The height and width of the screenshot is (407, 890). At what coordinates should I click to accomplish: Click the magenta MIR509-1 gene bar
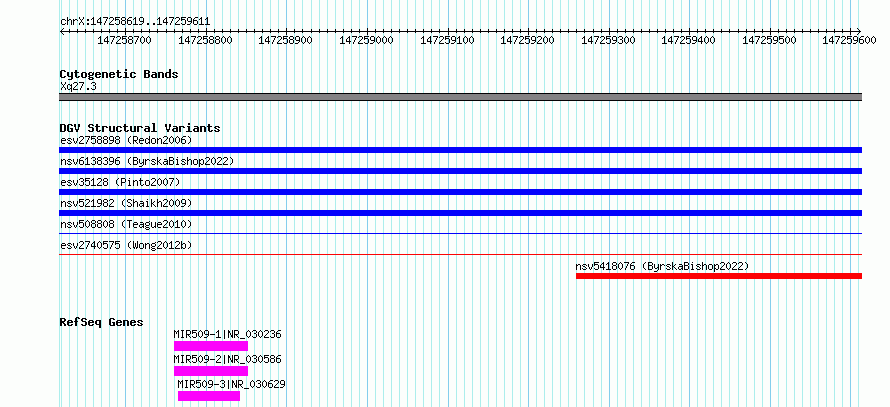(211, 346)
